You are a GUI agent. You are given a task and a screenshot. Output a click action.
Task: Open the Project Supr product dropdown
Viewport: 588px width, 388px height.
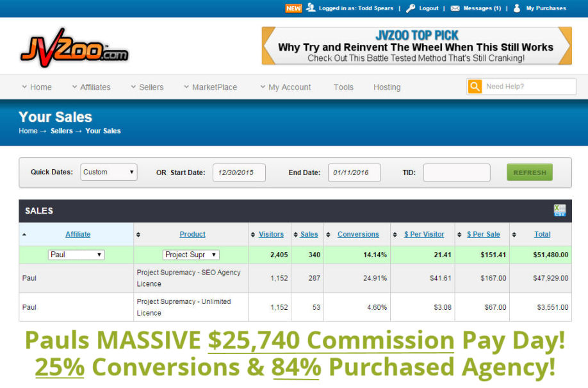(192, 255)
